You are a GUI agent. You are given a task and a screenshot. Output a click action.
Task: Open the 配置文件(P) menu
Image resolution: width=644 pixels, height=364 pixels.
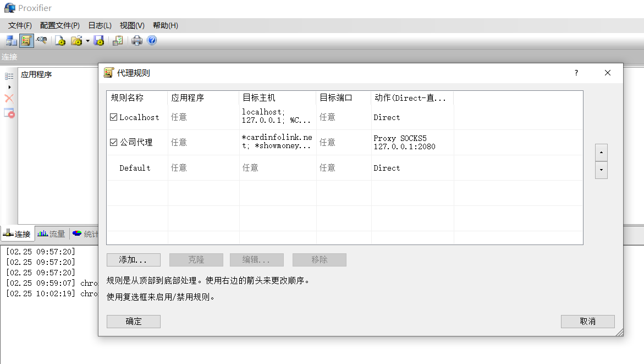60,25
